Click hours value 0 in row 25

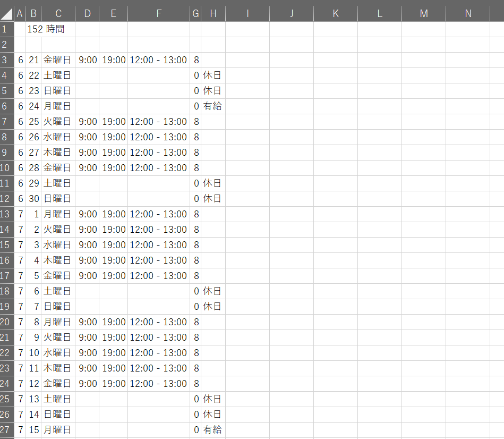[x=197, y=399]
